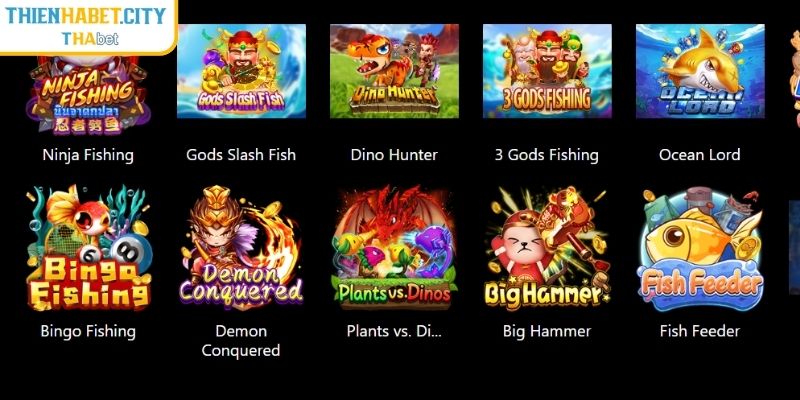Click the THIENHABET.CITY logo banner
Viewport: 800px width, 400px height.
point(88,26)
